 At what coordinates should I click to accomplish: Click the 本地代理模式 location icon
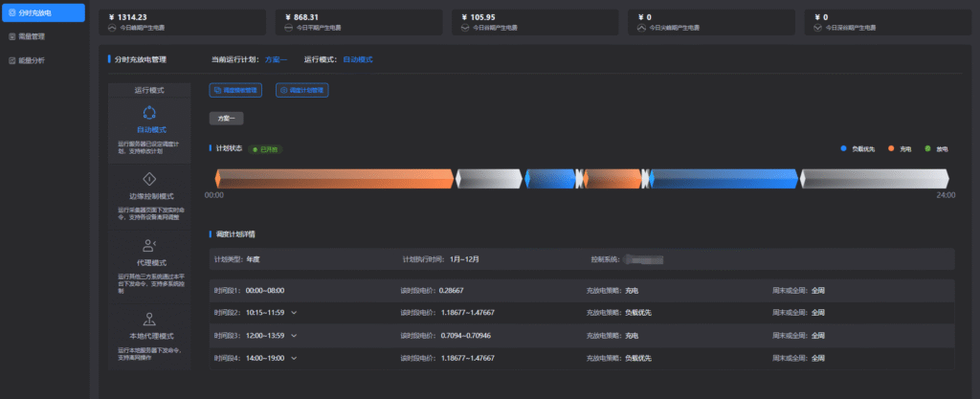pos(148,319)
